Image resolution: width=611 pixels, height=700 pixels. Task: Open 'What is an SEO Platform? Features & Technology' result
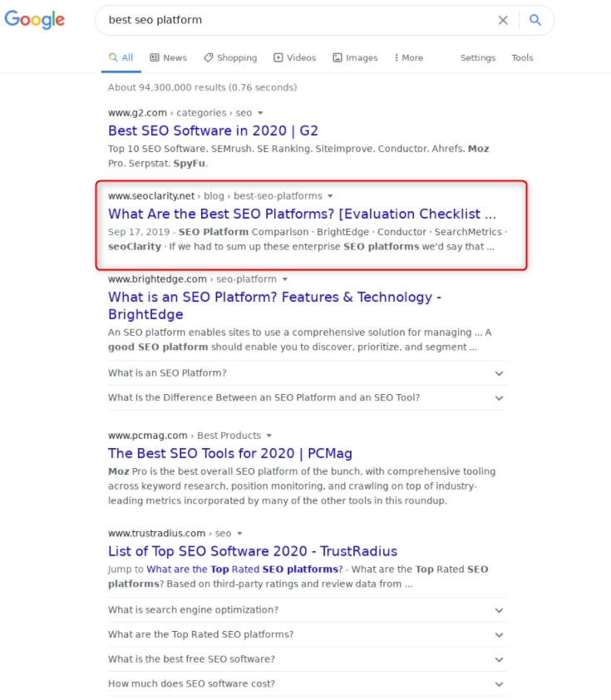pyautogui.click(x=274, y=305)
